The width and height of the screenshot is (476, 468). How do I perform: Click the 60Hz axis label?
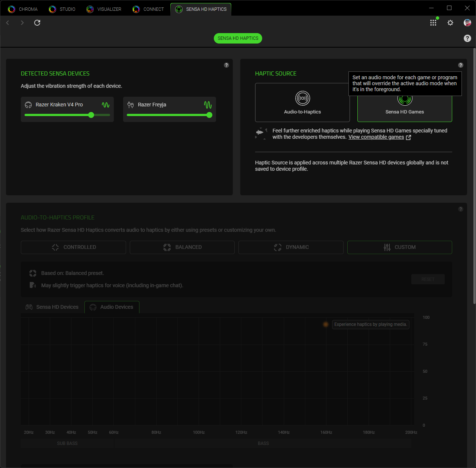[x=114, y=432]
